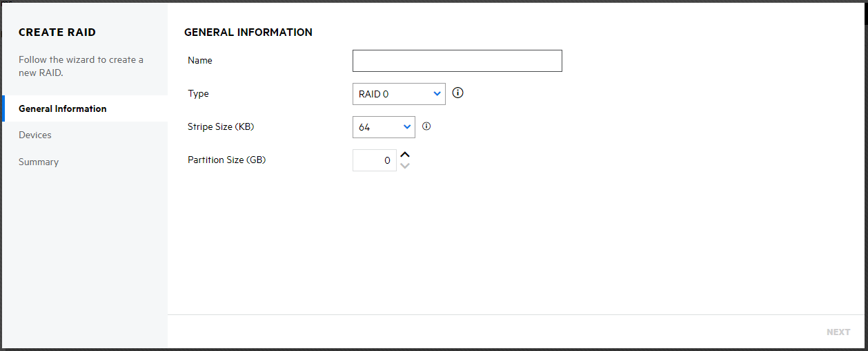
Task: Click the CREATE RAID wizard title
Action: (57, 32)
